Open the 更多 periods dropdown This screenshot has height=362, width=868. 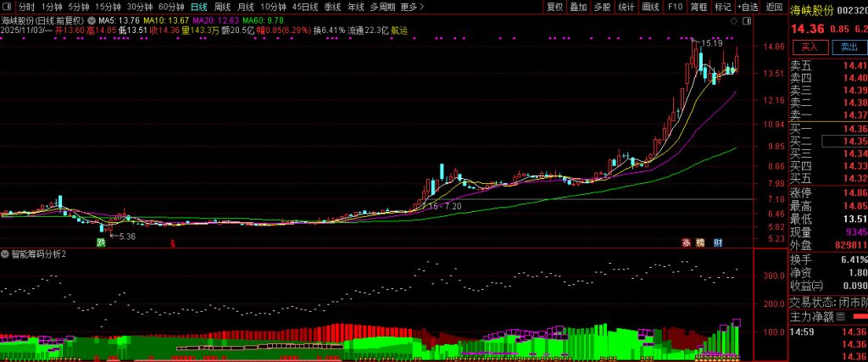412,7
